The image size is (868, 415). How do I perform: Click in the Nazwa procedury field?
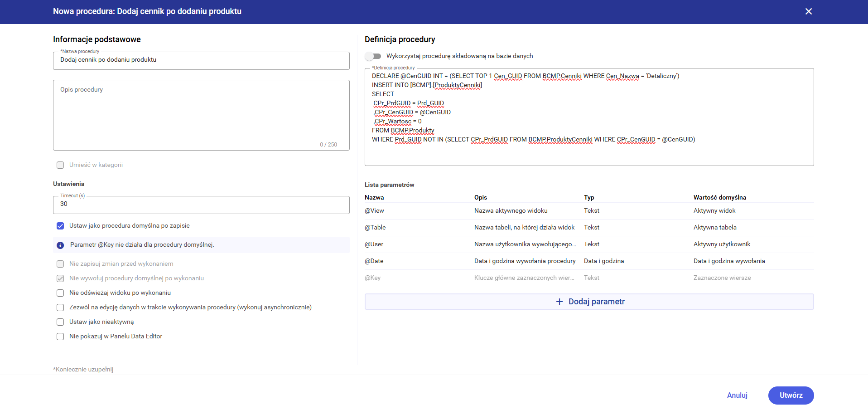pos(201,60)
